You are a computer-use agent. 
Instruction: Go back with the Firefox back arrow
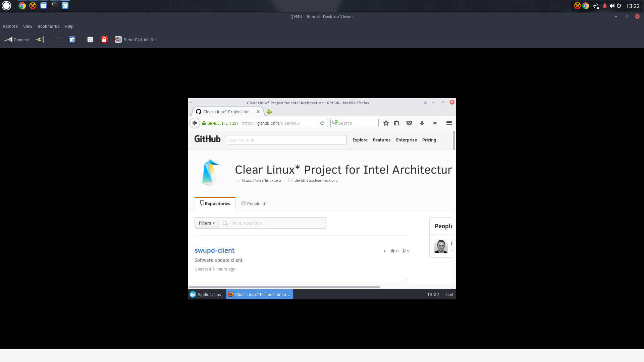click(x=195, y=123)
